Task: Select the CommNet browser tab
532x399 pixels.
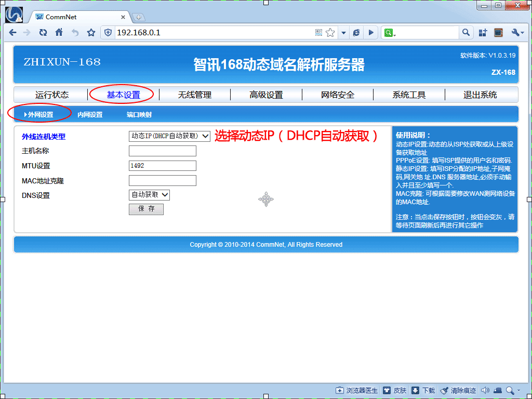Action: click(x=79, y=17)
